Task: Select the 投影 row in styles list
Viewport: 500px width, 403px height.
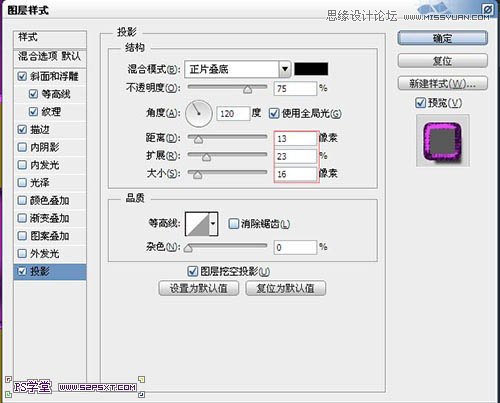Action: coord(50,272)
